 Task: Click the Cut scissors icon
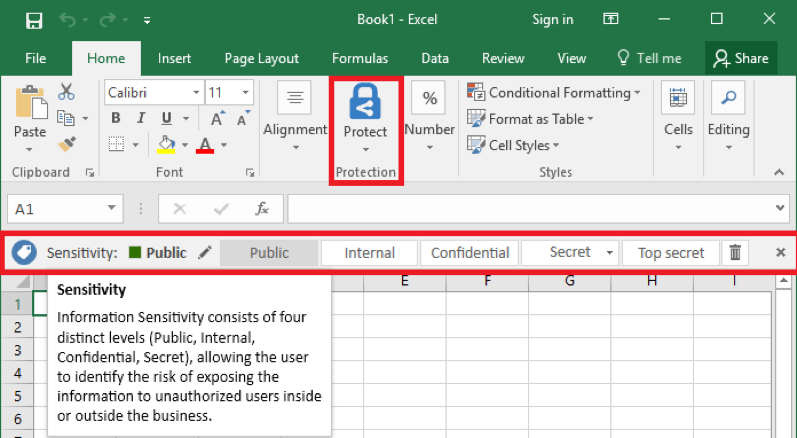click(67, 92)
